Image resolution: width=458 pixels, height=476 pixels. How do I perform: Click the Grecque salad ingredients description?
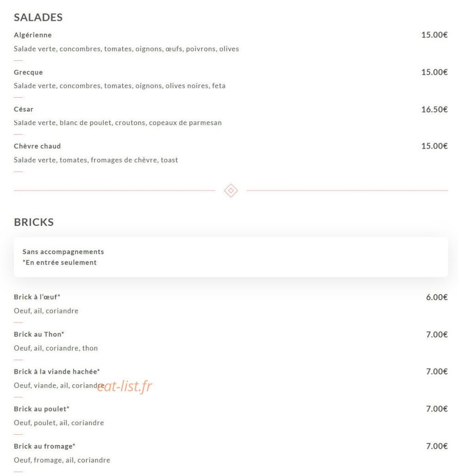pyautogui.click(x=119, y=86)
